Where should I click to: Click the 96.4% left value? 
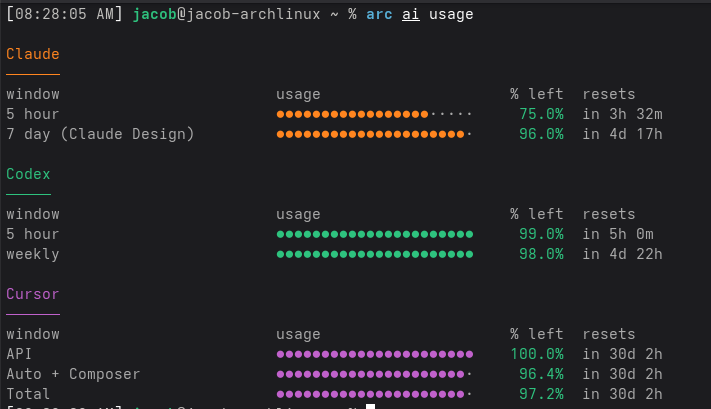point(541,374)
